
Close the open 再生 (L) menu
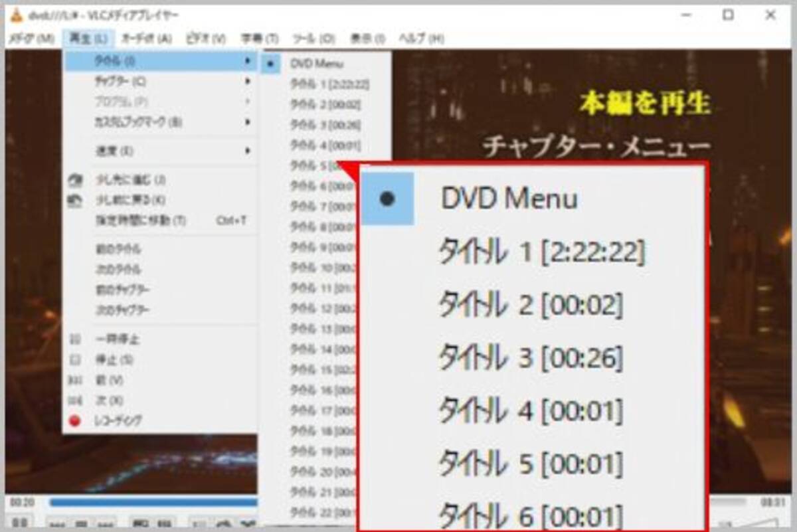click(x=89, y=39)
